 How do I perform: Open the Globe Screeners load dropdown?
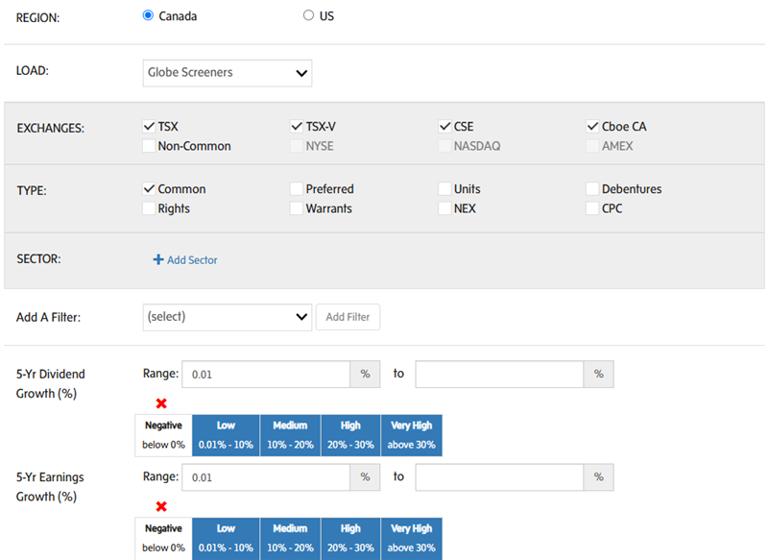(227, 73)
